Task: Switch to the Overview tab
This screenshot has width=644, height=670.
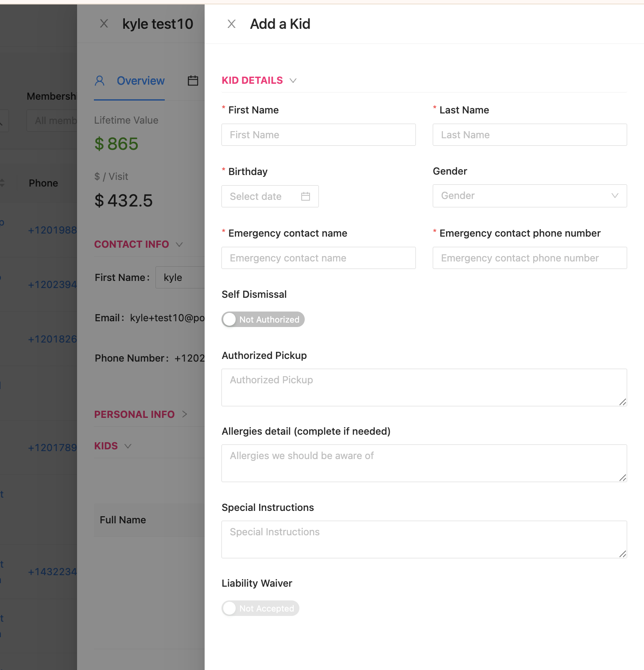Action: pyautogui.click(x=140, y=81)
